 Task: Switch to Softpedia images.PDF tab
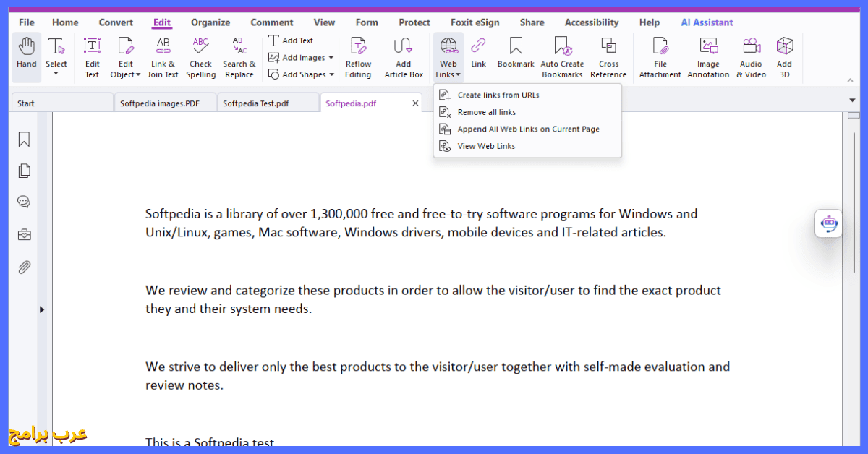click(x=166, y=103)
